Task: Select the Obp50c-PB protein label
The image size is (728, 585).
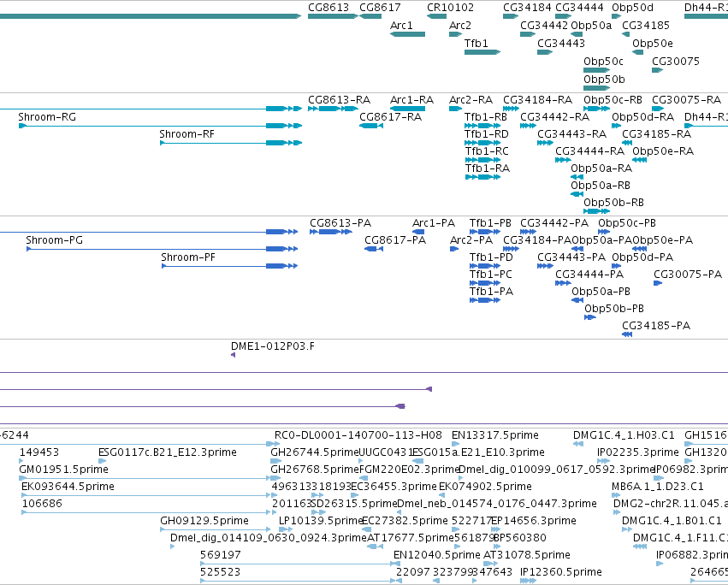Action: pyautogui.click(x=627, y=223)
